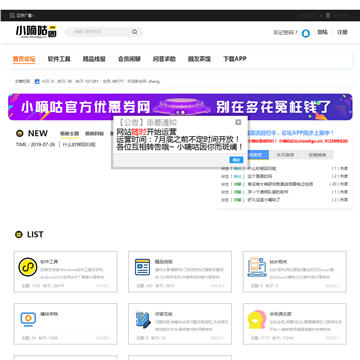Click 点击进入 on the 会员俱乐部 card

332,338
